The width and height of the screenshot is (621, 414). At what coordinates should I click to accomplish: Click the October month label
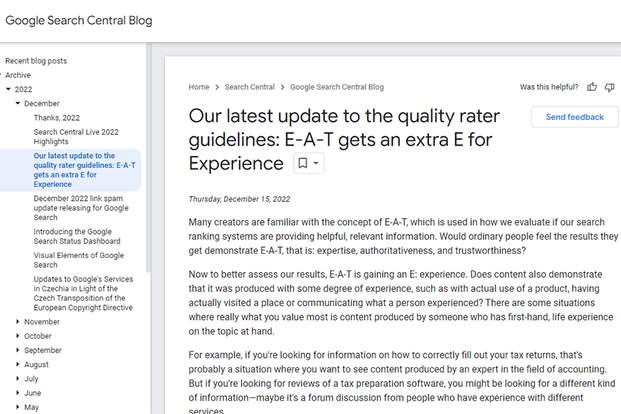[x=38, y=336]
